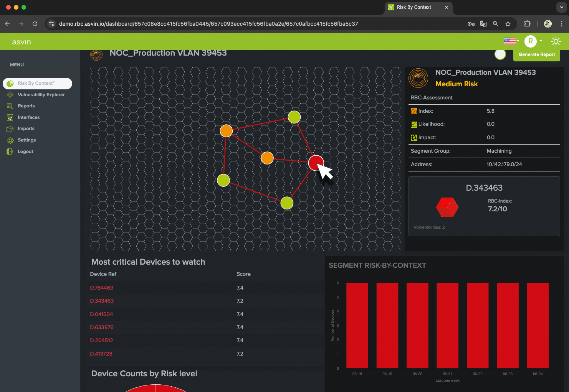Click the Google Translate icon in address bar
Viewport: 569px width, 392px height.
[483, 24]
